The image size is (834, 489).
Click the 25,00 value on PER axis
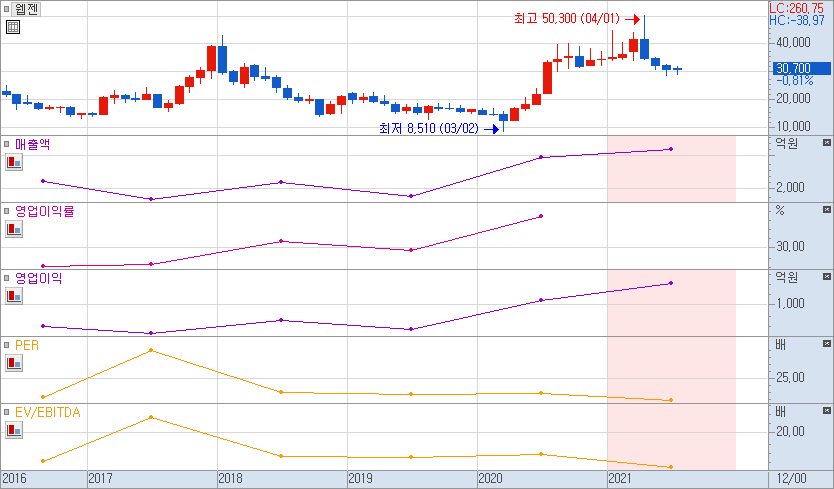click(790, 377)
